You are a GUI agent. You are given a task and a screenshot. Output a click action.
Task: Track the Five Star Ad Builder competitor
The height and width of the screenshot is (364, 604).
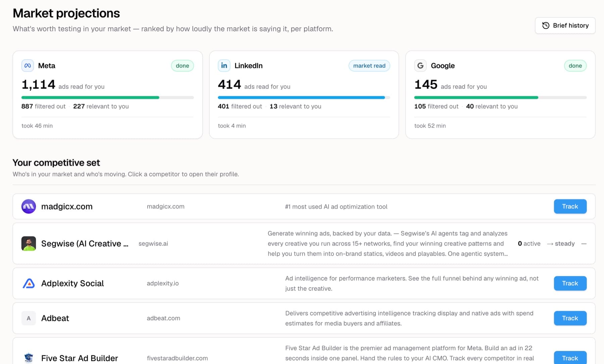point(570,358)
